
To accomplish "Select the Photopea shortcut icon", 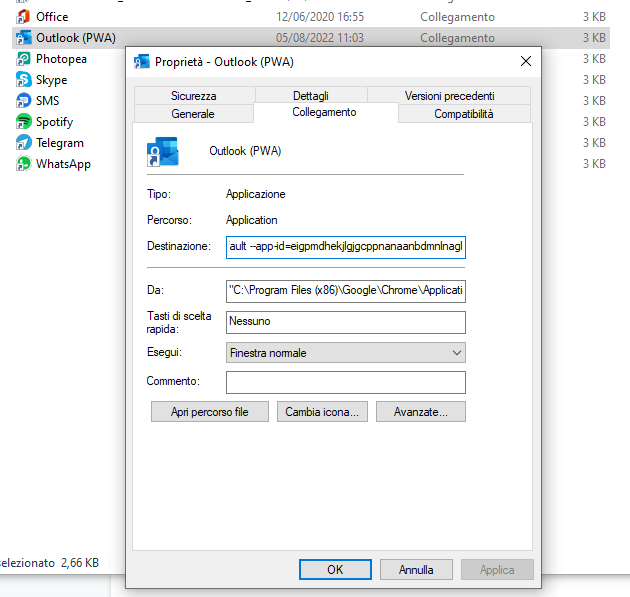I will tap(23, 59).
